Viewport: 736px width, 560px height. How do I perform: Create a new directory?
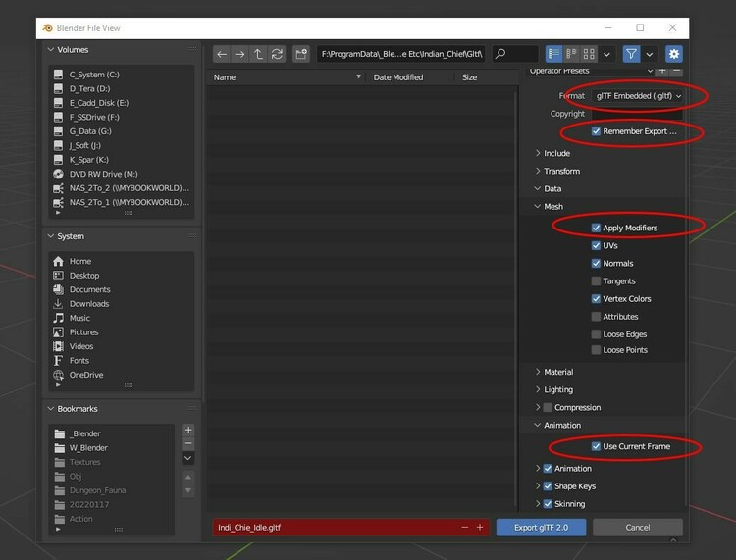(301, 55)
